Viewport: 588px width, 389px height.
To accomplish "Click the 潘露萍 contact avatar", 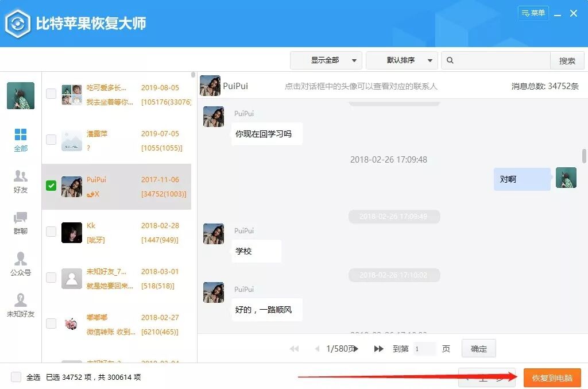I will [x=72, y=141].
